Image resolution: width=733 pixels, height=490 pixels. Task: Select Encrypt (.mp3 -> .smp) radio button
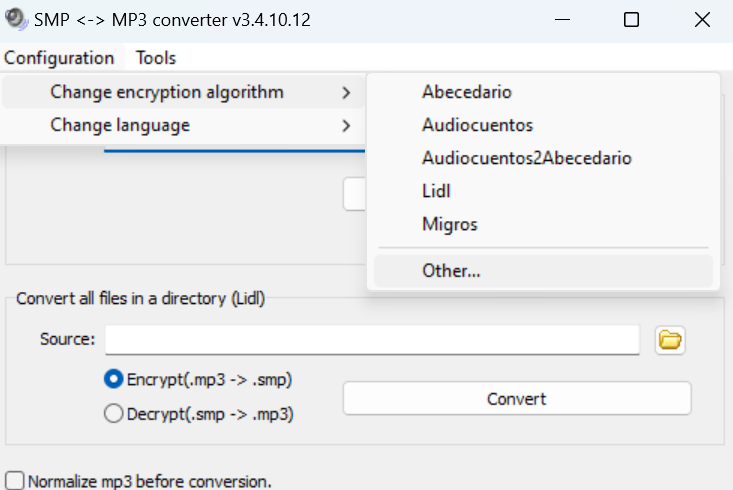point(113,379)
